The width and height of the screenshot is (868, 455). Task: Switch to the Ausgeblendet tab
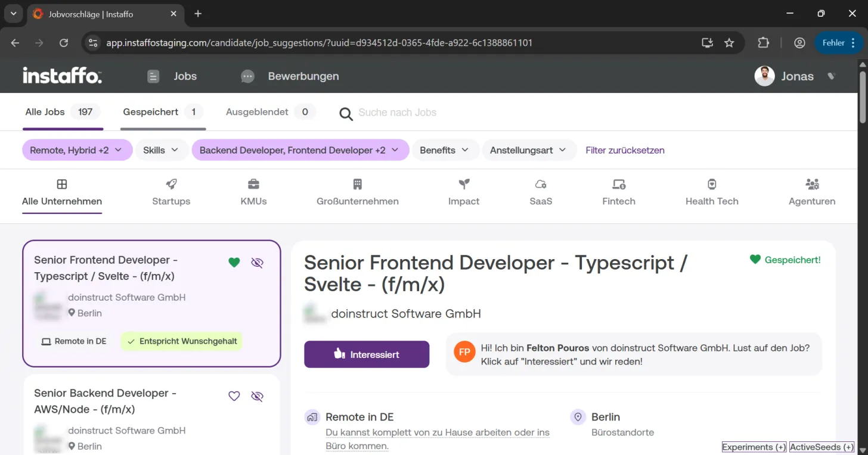pos(271,112)
